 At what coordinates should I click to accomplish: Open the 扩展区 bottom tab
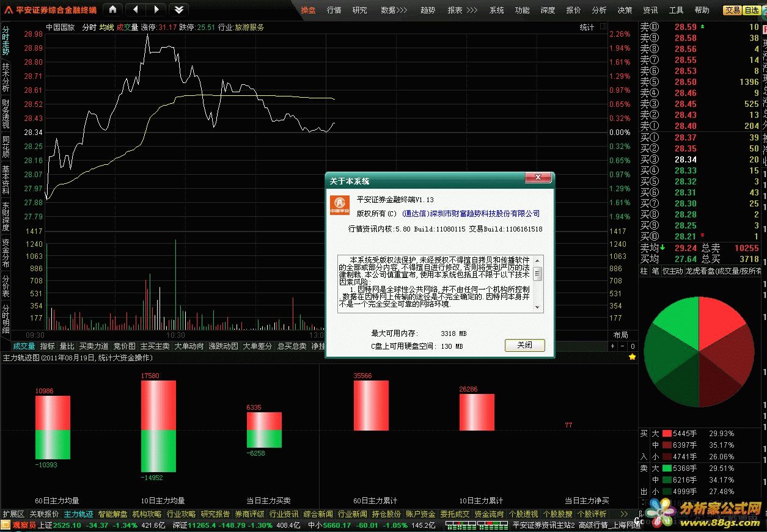[x=13, y=514]
